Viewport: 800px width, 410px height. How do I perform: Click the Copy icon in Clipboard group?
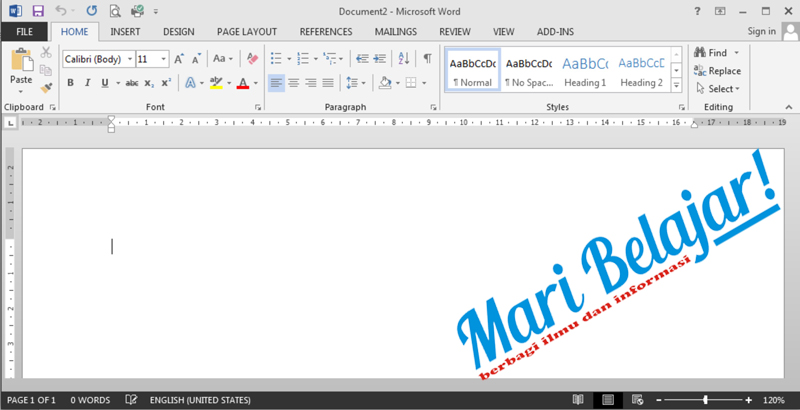46,70
